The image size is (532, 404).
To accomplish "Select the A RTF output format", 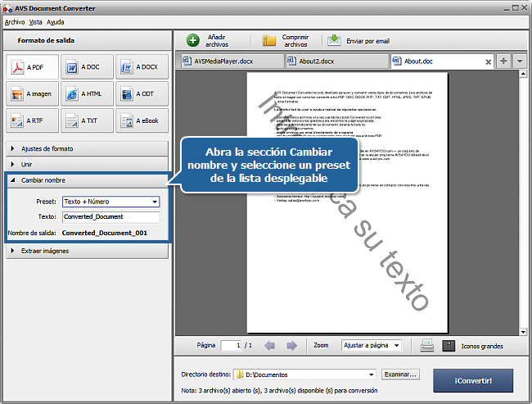I will pyautogui.click(x=32, y=120).
